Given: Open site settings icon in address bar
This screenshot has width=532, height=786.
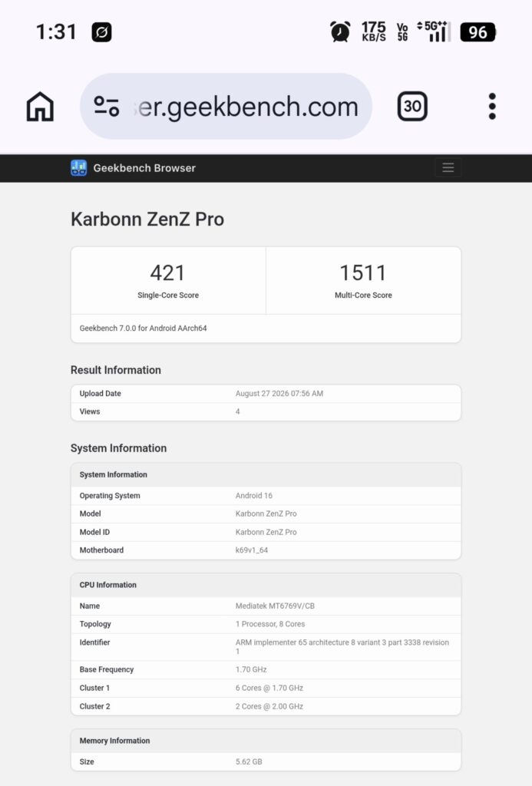Looking at the screenshot, I should 106,106.
